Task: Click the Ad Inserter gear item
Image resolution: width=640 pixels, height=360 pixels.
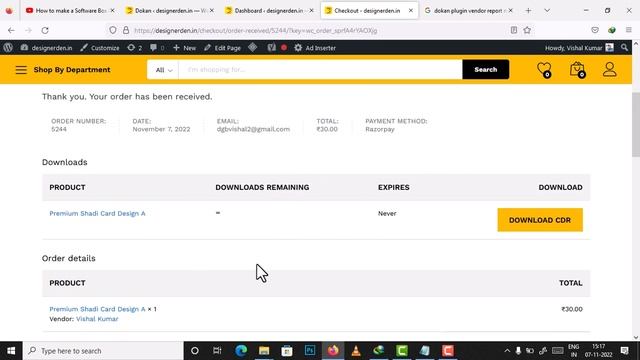Action: [315, 48]
